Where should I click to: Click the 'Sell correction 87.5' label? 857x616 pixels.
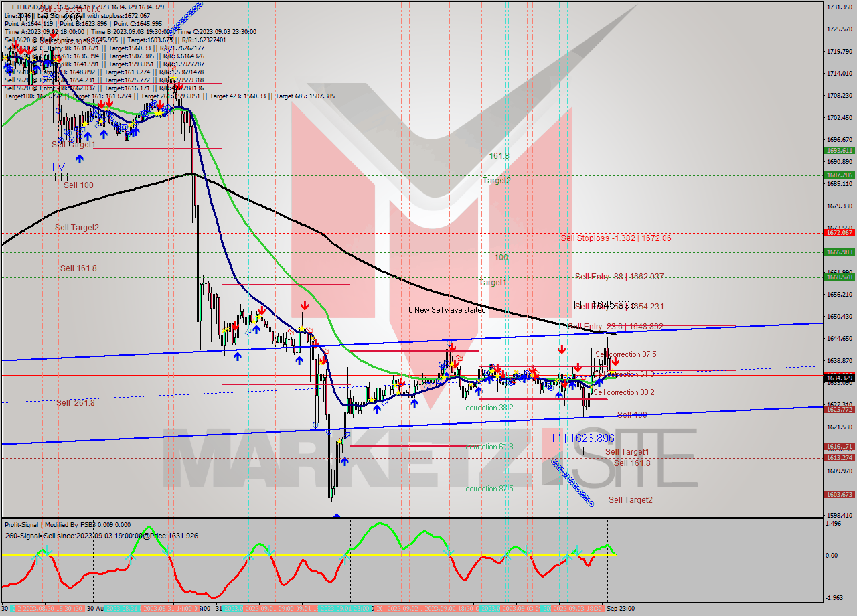[x=625, y=354]
